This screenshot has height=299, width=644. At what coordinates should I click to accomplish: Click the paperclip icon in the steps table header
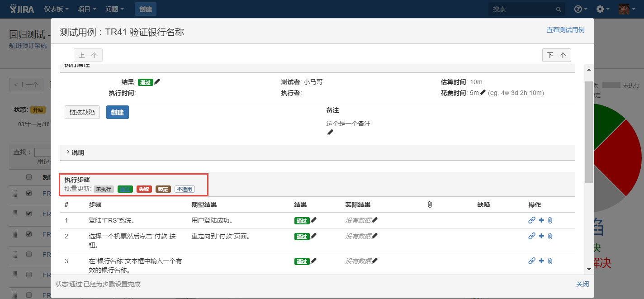(x=430, y=204)
